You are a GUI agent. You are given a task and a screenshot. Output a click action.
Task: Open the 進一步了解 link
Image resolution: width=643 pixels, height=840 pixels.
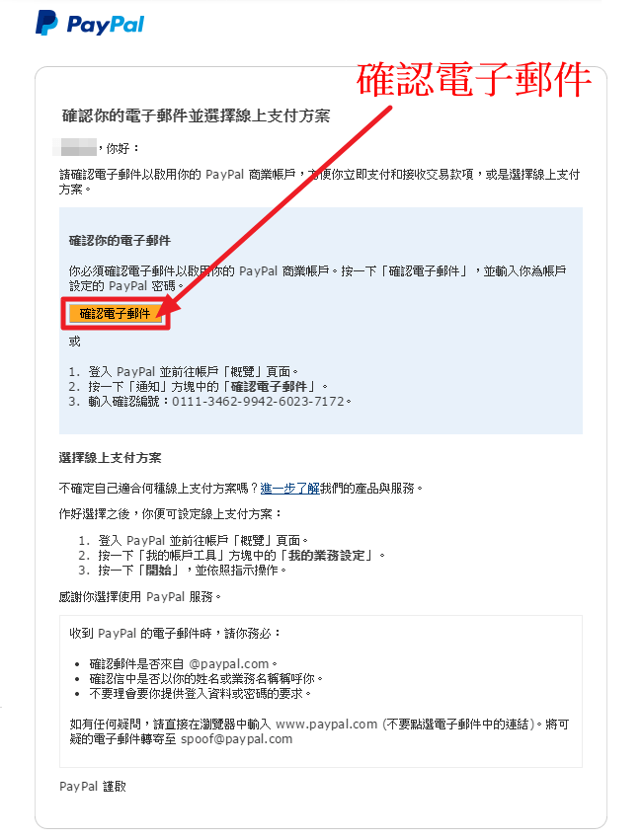pos(289,488)
